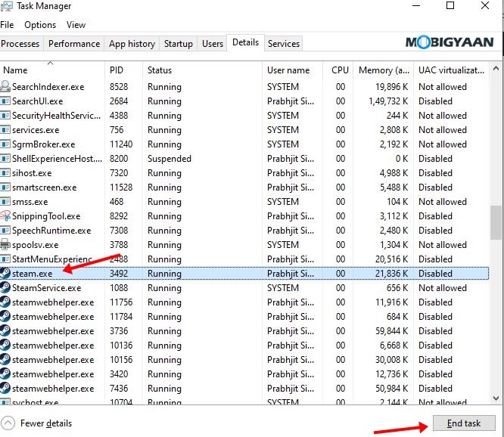
Task: Click the SecurityHealthService process icon
Action: click(x=5, y=116)
